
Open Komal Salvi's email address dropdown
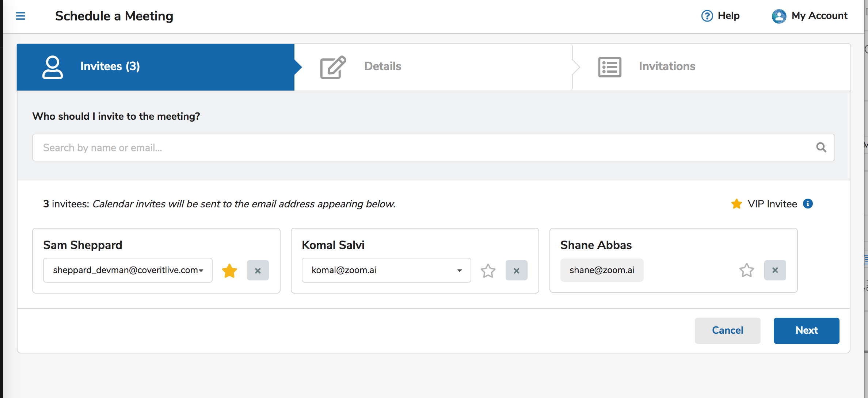click(386, 270)
